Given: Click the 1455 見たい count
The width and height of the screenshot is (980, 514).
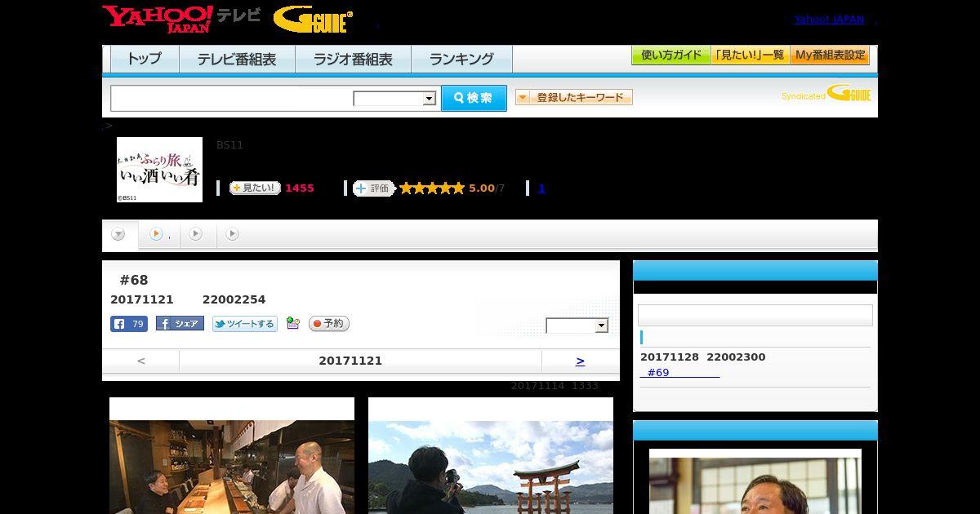Looking at the screenshot, I should coord(300,188).
